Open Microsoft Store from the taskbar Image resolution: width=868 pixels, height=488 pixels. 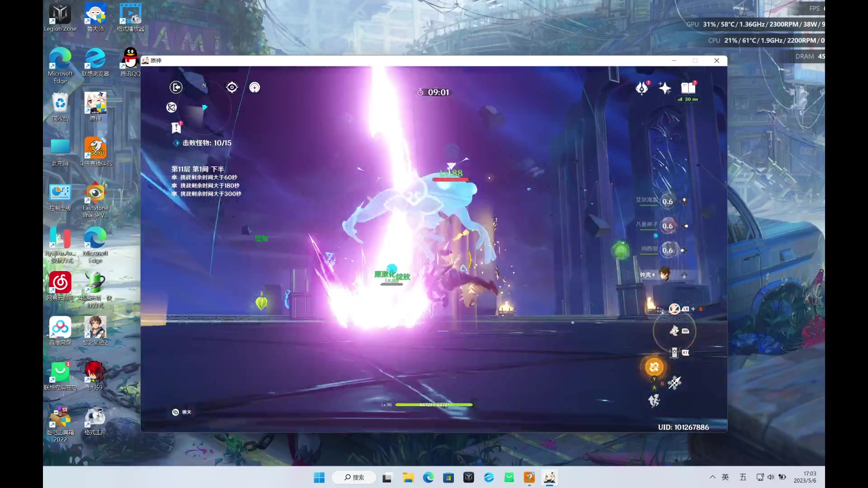(x=448, y=478)
